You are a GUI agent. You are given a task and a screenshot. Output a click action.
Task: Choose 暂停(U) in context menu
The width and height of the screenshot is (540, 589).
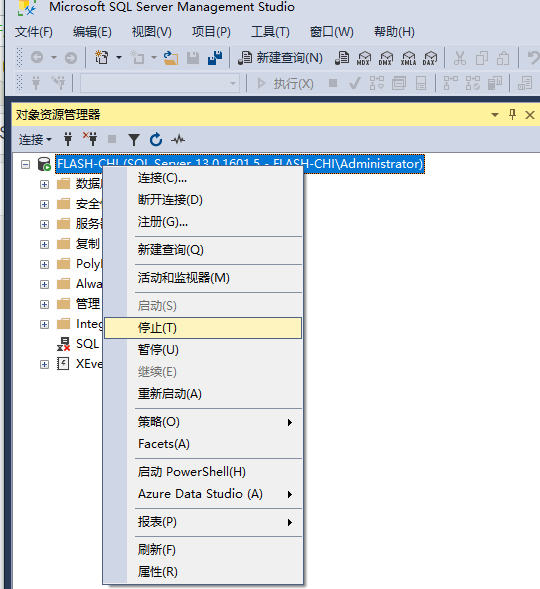pyautogui.click(x=203, y=350)
